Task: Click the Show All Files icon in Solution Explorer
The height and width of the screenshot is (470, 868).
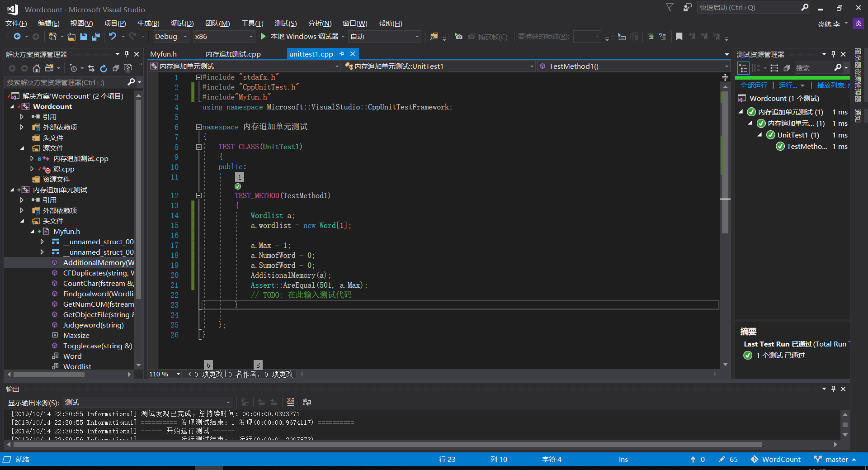Action: [128, 68]
